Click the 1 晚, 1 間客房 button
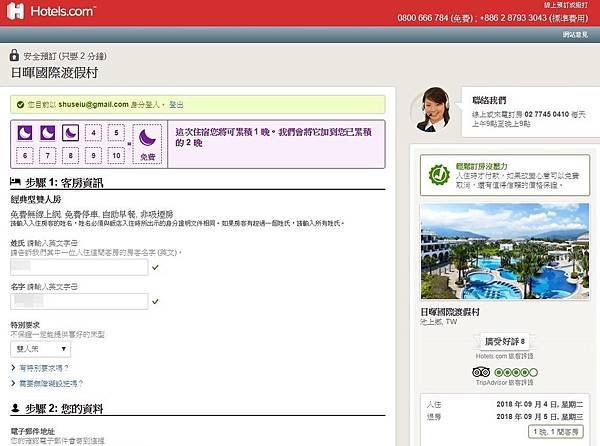 click(x=556, y=432)
